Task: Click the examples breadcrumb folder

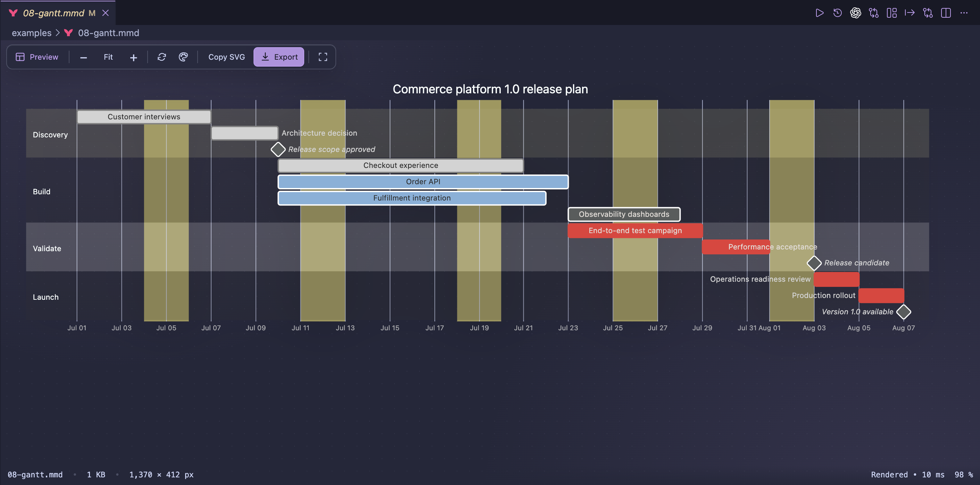Action: point(32,33)
